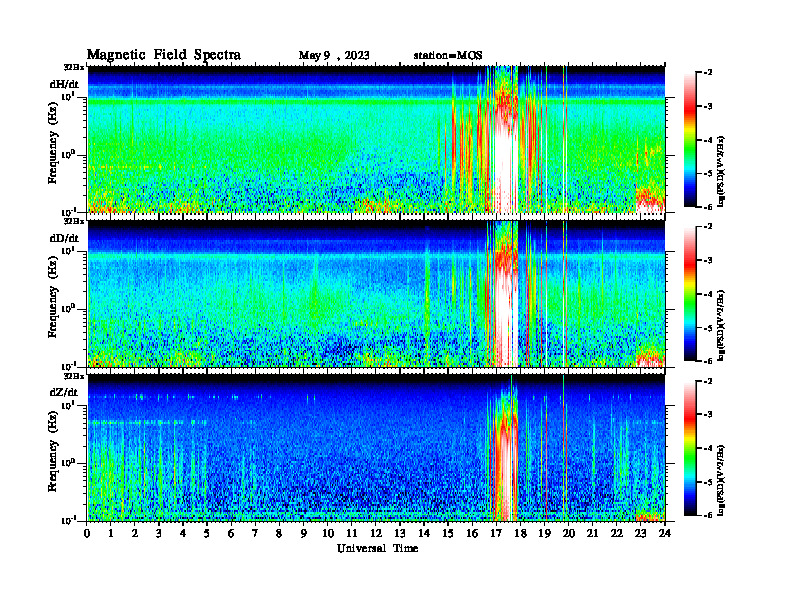
Task: Click the hour "24" tick on time axis
Action: pyautogui.click(x=665, y=534)
